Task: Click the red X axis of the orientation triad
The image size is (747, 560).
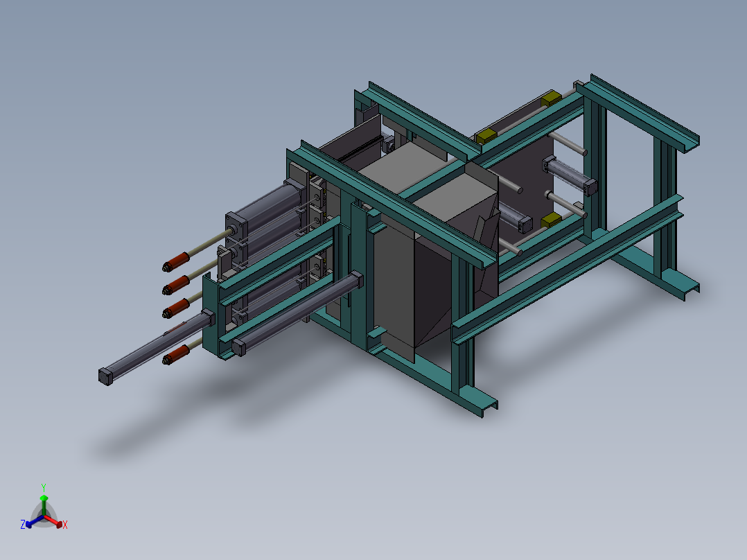Action: 54,521
